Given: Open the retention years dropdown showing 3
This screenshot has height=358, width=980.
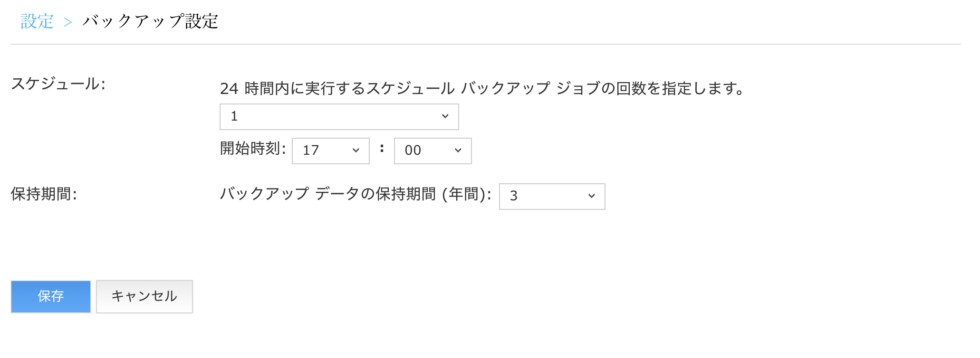Looking at the screenshot, I should pyautogui.click(x=552, y=197).
